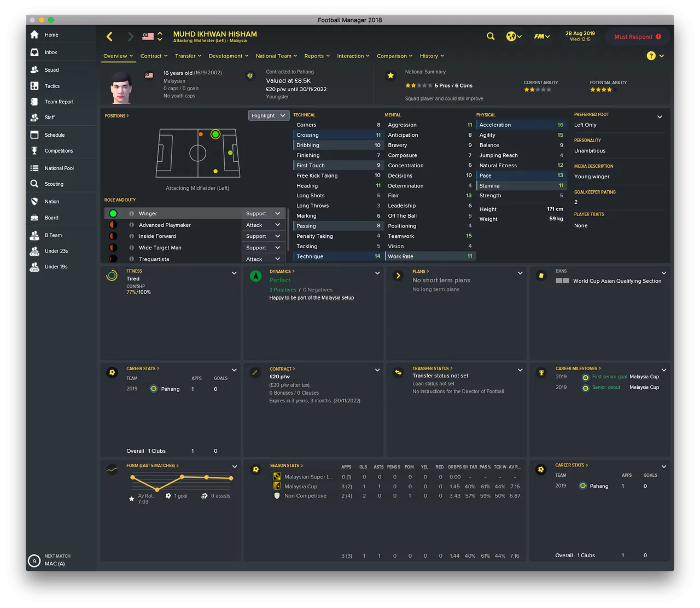Open the world globe menu icon
700x608 pixels.
[x=514, y=36]
